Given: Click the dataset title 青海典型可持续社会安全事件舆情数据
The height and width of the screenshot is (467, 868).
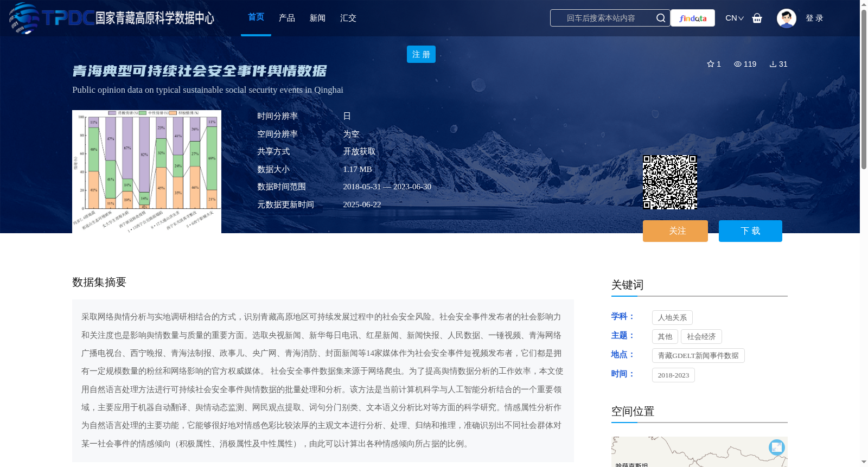Looking at the screenshot, I should [200, 71].
